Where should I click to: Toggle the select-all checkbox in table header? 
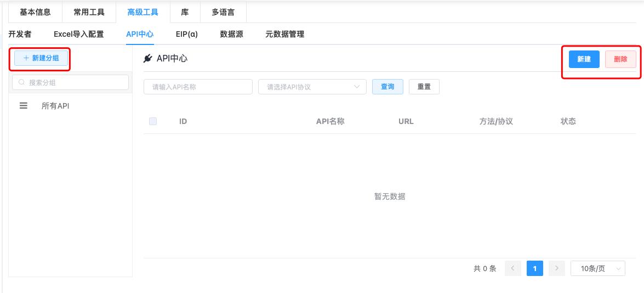[153, 121]
